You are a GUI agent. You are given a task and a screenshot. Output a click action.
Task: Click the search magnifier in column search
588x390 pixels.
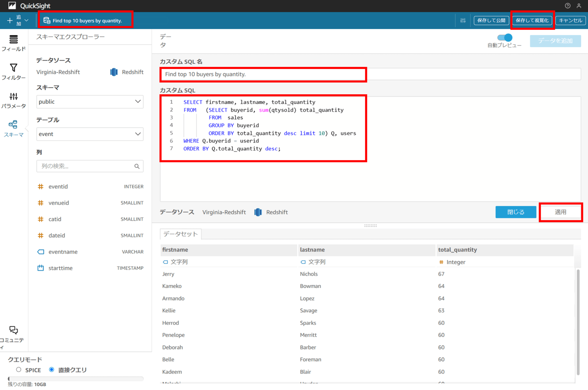tap(137, 166)
